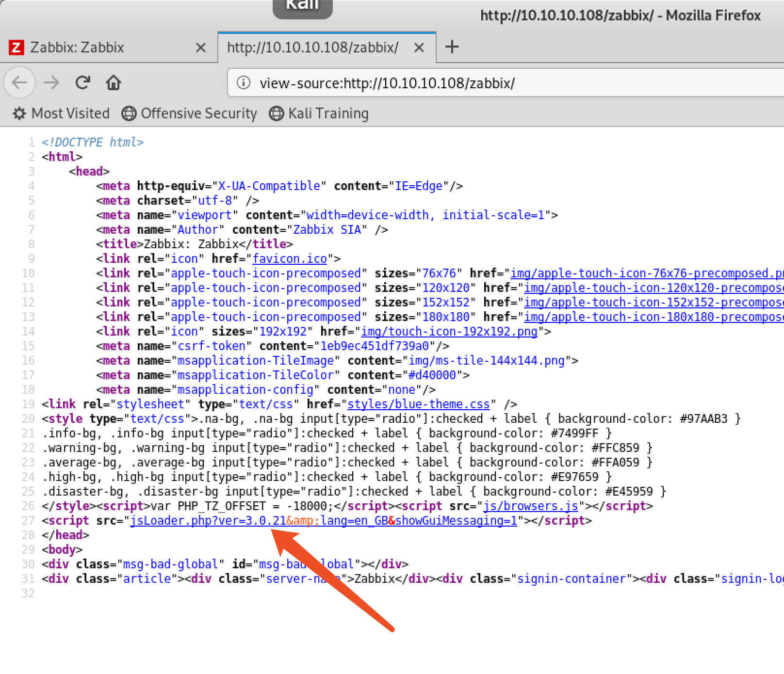Click the Most Visited gear icon
The width and height of the screenshot is (784, 674).
point(19,113)
